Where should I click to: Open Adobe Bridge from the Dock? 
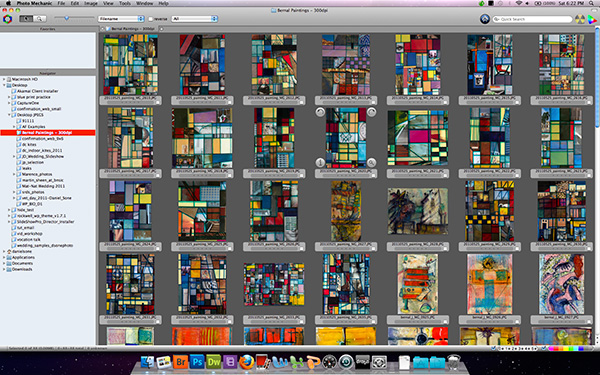180,362
